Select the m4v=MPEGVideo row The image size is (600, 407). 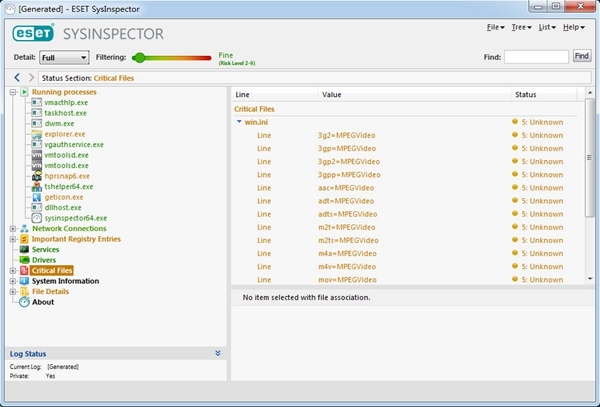[405, 267]
